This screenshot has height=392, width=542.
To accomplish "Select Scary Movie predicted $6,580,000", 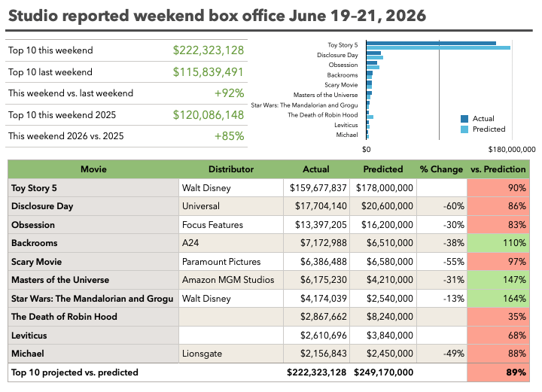I will click(x=383, y=262).
